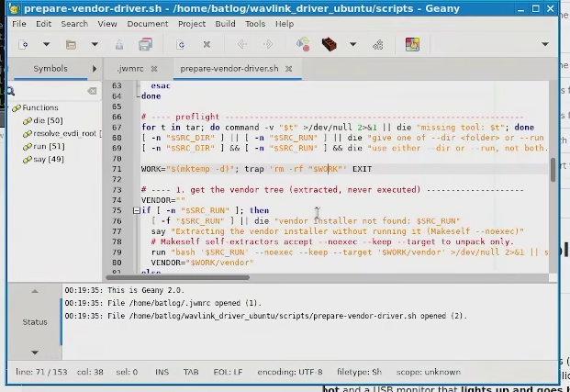This screenshot has width=570, height=392.
Task: Click the Open file folder icon
Action: [x=71, y=44]
